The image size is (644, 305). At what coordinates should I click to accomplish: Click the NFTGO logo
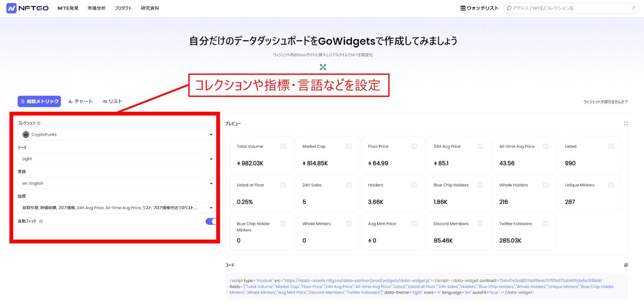pyautogui.click(x=27, y=8)
